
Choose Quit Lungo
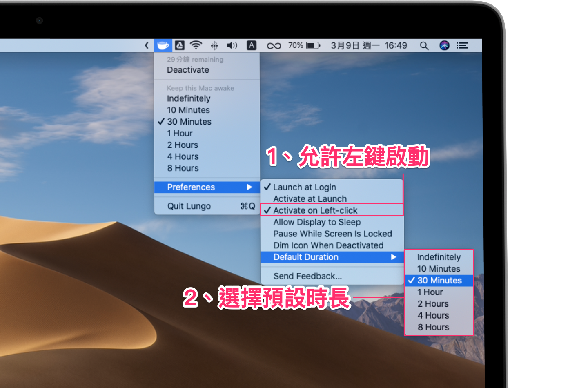pos(207,206)
